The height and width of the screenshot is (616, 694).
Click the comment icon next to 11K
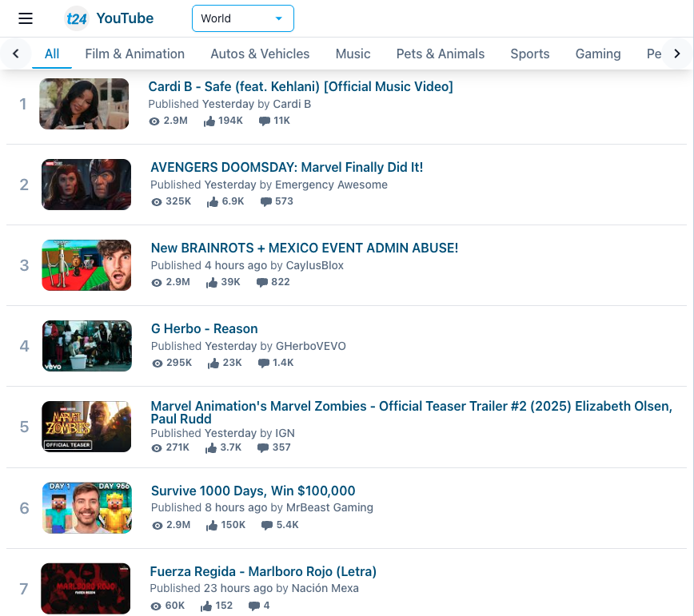[264, 121]
